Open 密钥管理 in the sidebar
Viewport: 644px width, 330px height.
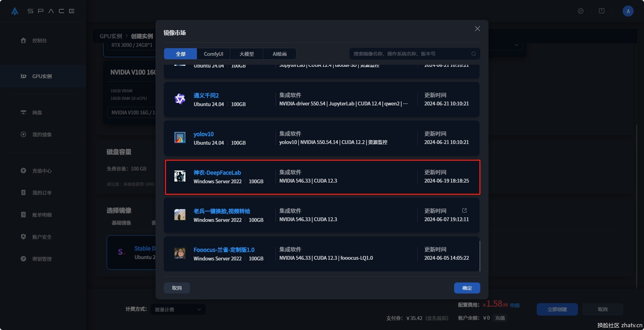[x=43, y=259]
